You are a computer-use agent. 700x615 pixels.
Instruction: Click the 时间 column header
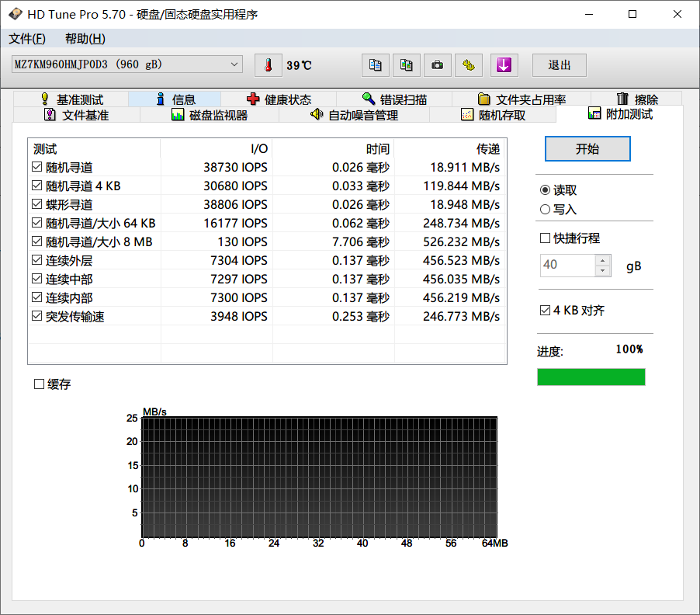(x=334, y=149)
